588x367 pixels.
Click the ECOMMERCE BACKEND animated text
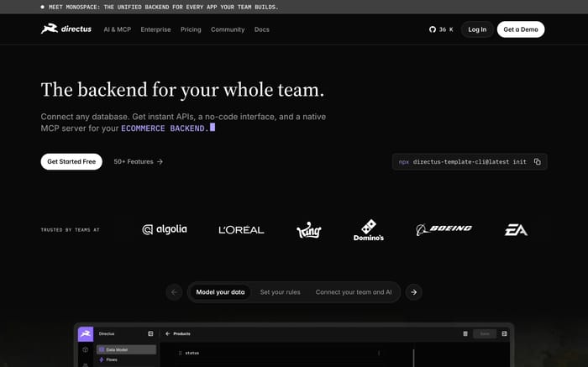[165, 128]
